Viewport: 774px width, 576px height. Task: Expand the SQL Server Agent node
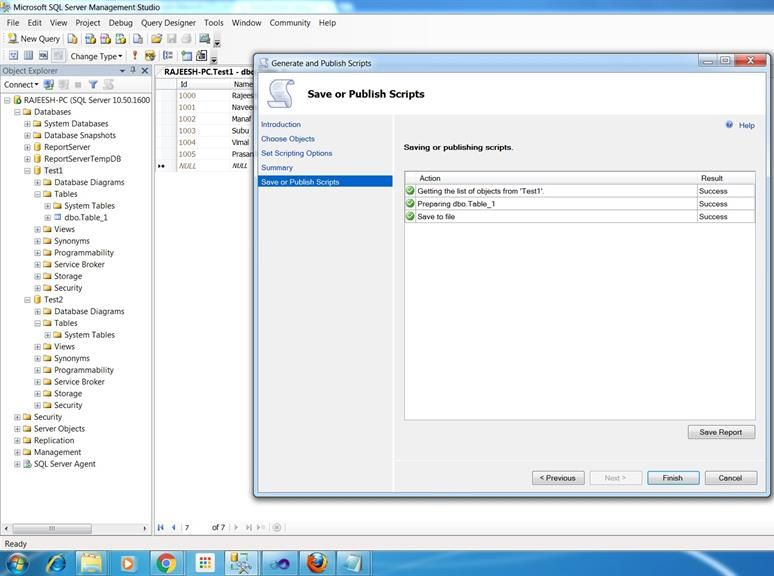click(x=17, y=464)
